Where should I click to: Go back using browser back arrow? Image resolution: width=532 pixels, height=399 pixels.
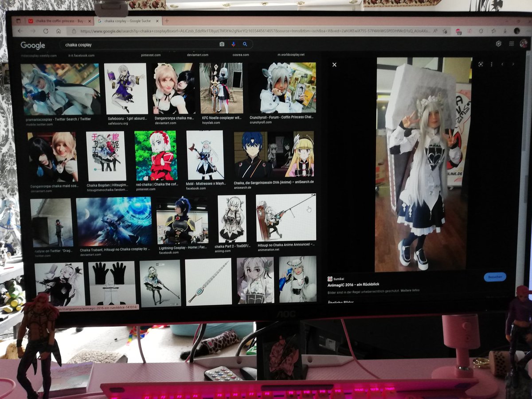(x=20, y=31)
